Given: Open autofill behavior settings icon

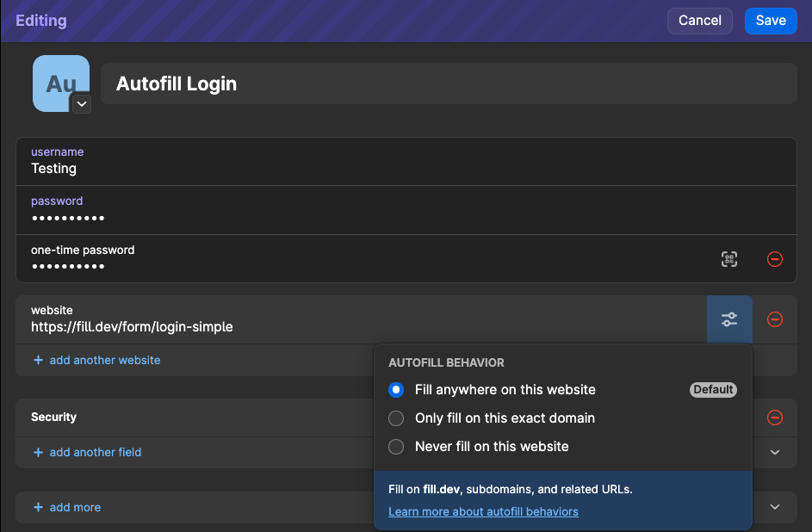Looking at the screenshot, I should click(x=729, y=319).
